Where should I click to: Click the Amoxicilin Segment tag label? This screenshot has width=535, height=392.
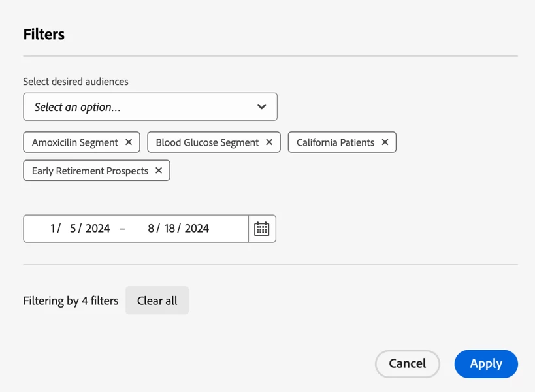tap(75, 142)
